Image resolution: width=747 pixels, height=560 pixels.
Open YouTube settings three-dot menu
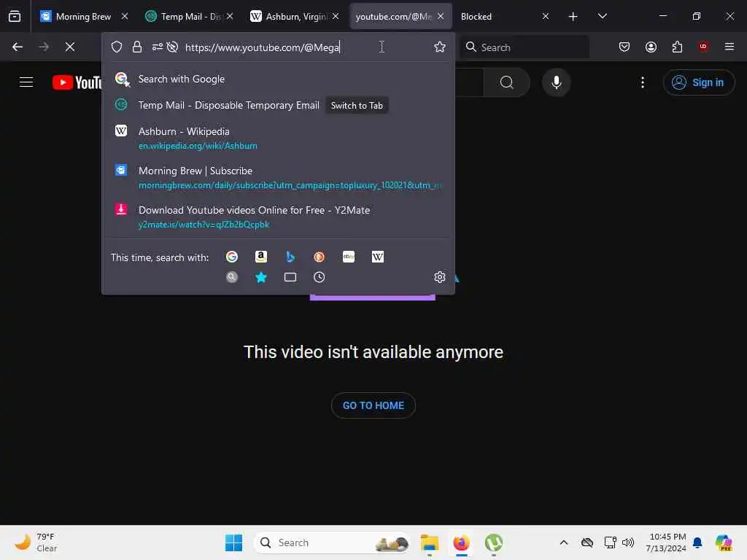pyautogui.click(x=642, y=82)
